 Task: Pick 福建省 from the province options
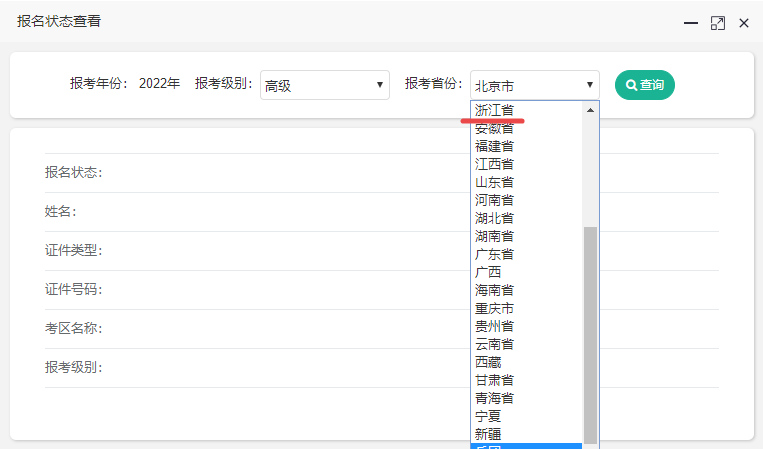click(x=495, y=146)
